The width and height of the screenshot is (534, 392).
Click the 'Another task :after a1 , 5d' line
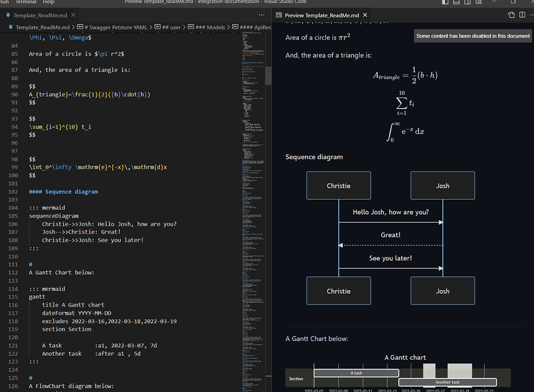pyautogui.click(x=91, y=354)
